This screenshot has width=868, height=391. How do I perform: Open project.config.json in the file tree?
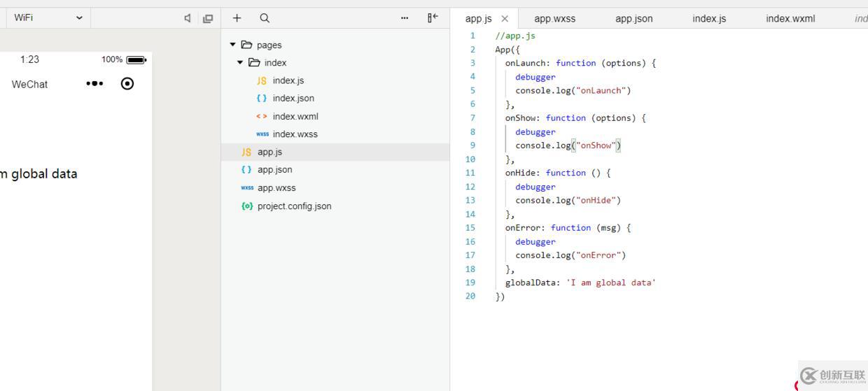pyautogui.click(x=294, y=206)
